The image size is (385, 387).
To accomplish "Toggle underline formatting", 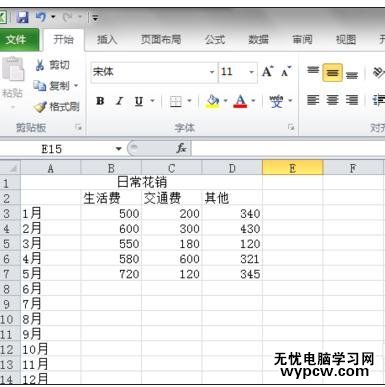I will pyautogui.click(x=139, y=101).
